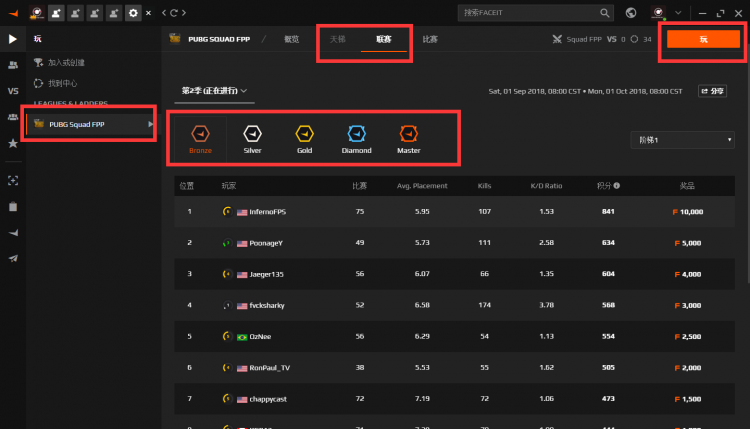The height and width of the screenshot is (429, 750).
Task: Open the star favorites icon in sidebar
Action: [x=13, y=143]
